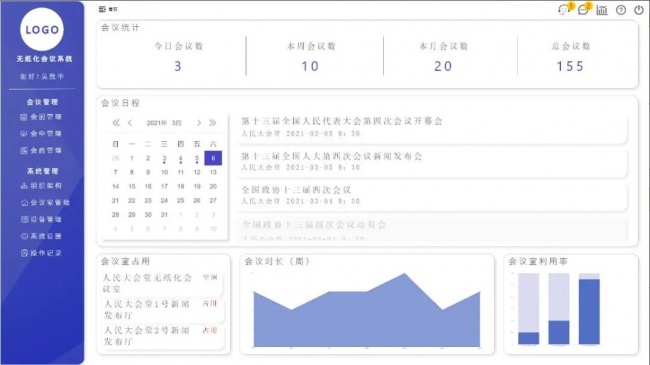Select March 22 in the calendar

point(132,200)
